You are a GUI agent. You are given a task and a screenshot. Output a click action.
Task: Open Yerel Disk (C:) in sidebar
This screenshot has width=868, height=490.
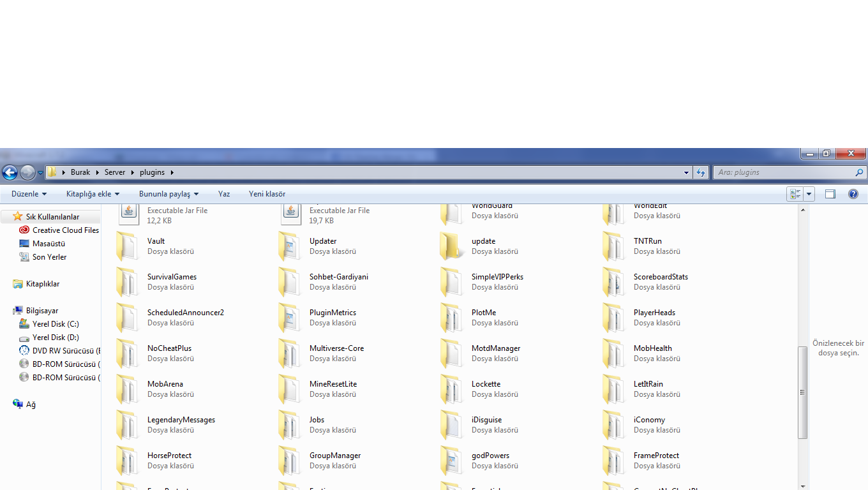[56, 324]
